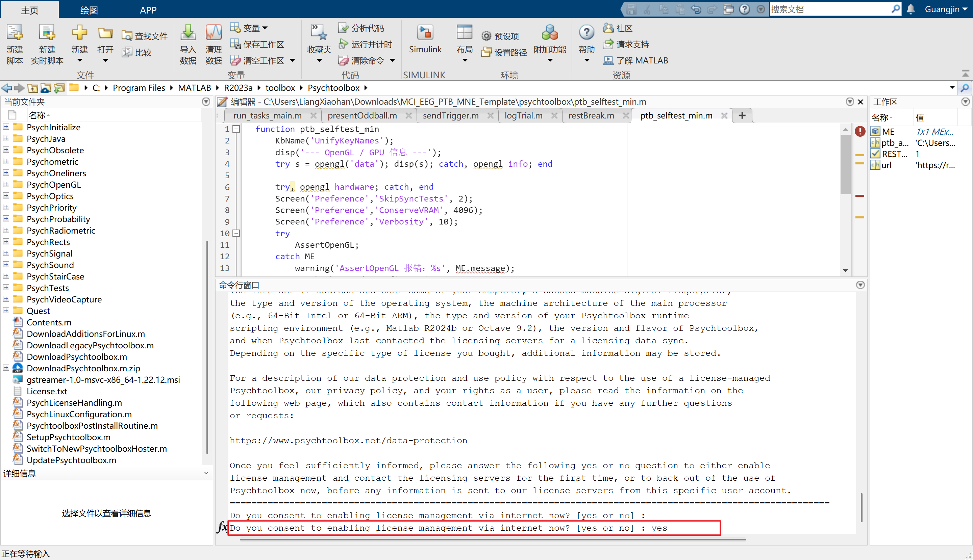Switch to sendTrigger.m editor tab

(450, 115)
